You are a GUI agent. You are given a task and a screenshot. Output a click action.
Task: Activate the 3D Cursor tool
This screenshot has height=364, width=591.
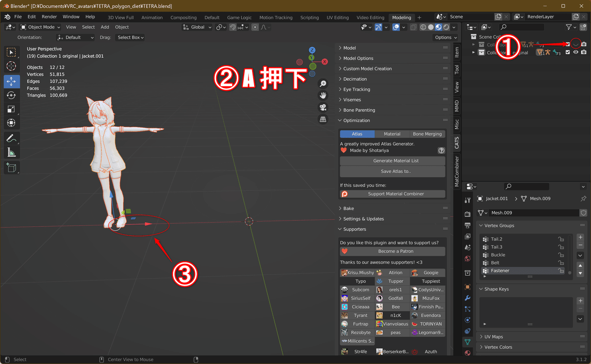coord(12,66)
